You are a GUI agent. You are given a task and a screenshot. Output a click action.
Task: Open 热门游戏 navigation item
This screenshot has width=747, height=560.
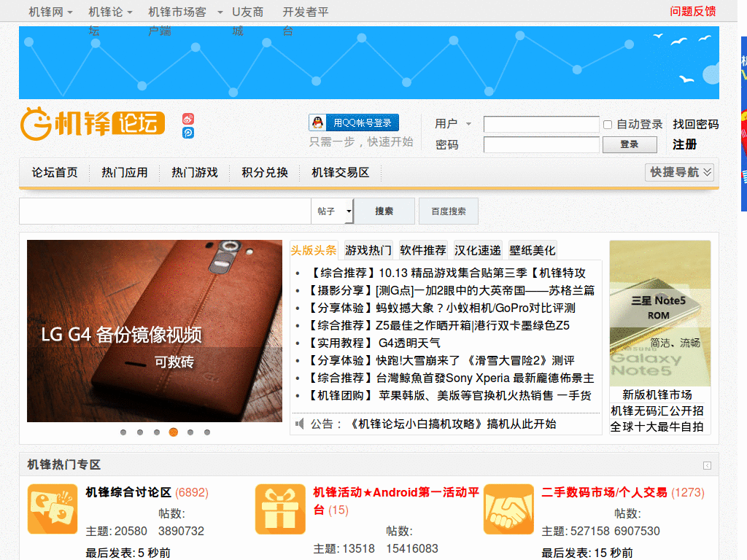point(195,172)
